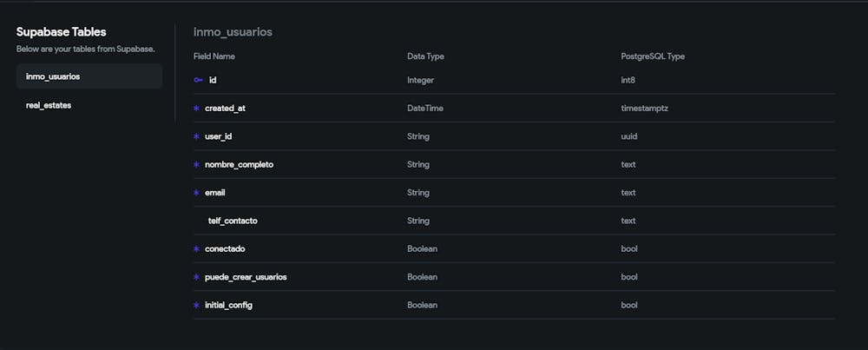Click the DateTime data type for created_at
The image size is (868, 350).
(424, 109)
